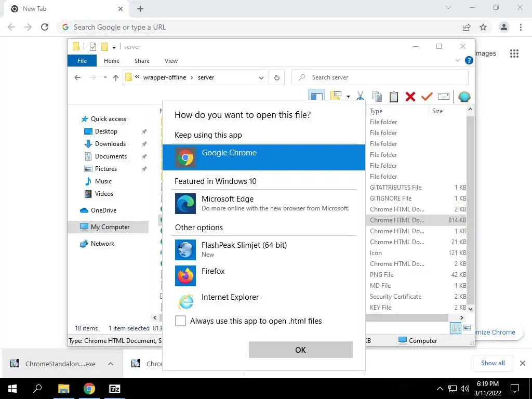Switch Explorer to large icons view
Viewport: 532px width, 399px height.
467,328
